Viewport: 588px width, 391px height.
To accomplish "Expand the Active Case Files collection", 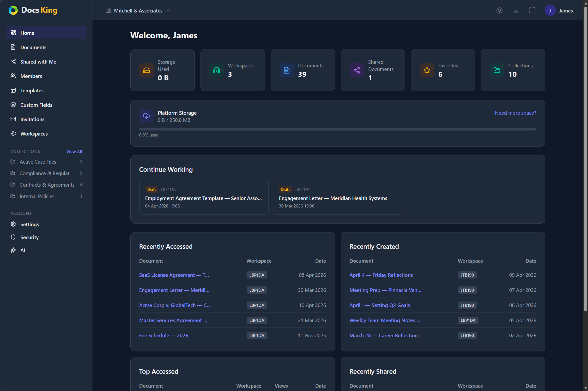I will tap(38, 162).
